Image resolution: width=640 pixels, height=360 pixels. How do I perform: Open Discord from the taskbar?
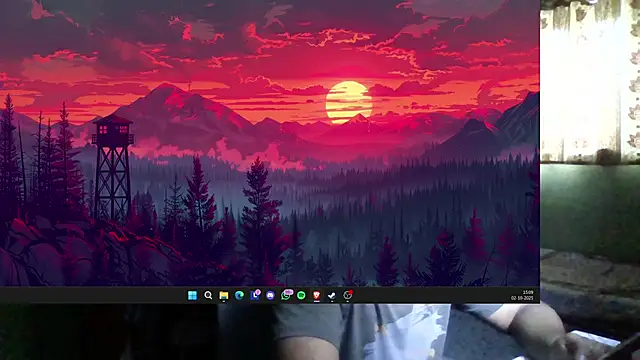[x=270, y=295]
